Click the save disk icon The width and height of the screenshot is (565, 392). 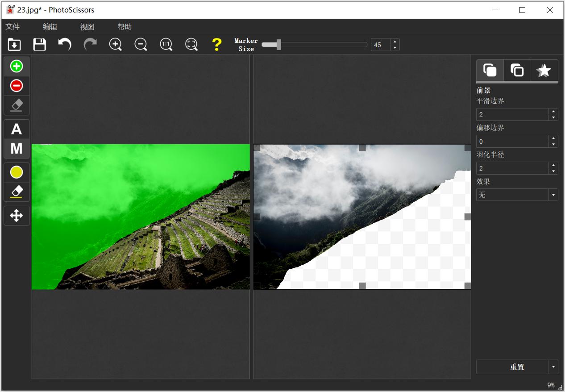pos(40,45)
